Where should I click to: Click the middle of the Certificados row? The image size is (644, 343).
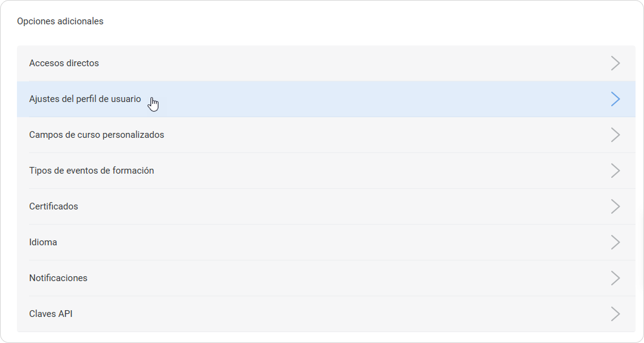click(326, 206)
